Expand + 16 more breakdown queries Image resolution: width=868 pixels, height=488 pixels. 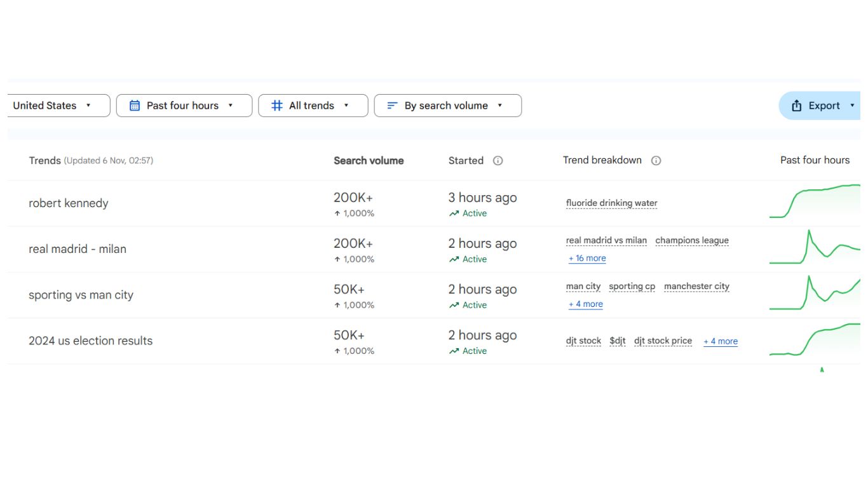tap(587, 259)
